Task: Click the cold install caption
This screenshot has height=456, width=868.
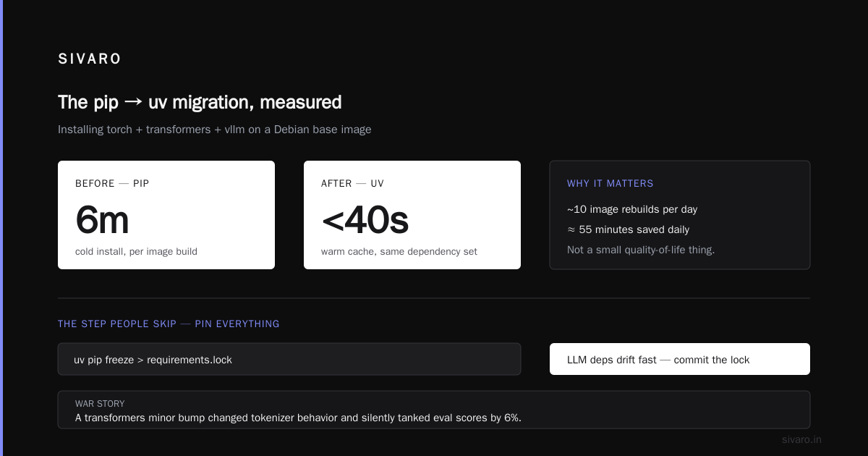Action: point(136,252)
